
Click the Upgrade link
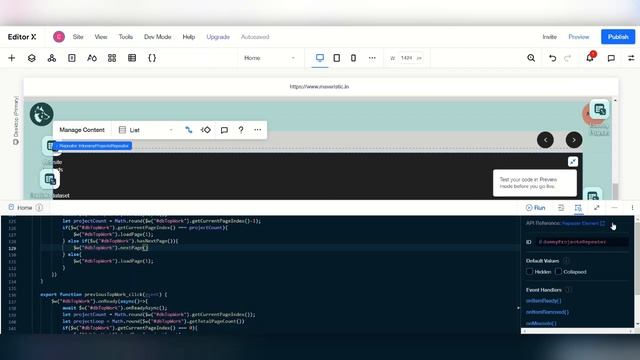click(x=218, y=37)
